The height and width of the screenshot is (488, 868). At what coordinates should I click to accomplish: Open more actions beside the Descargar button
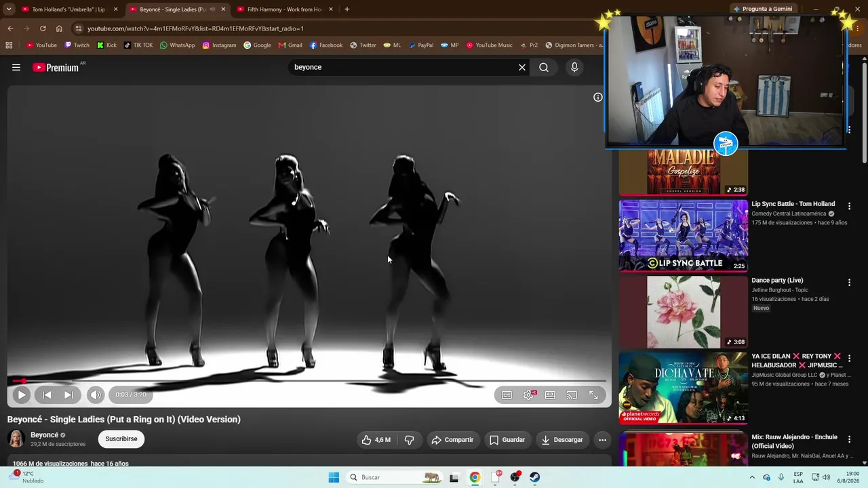point(602,440)
